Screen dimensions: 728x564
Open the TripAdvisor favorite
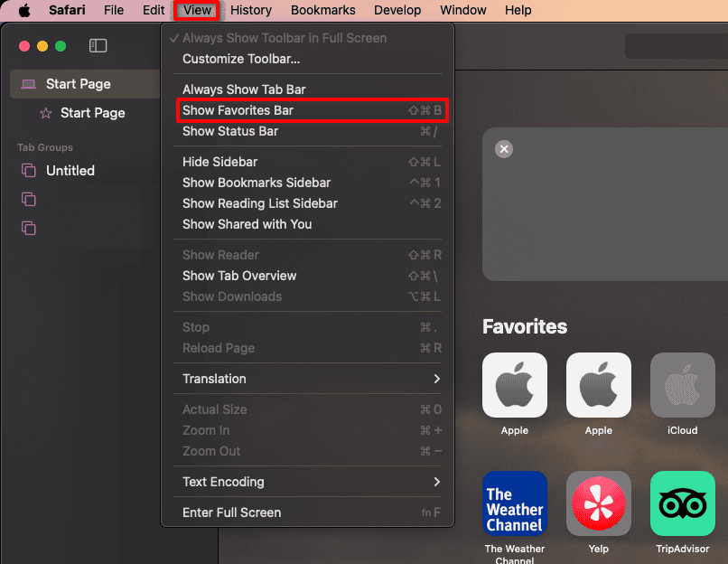(x=683, y=503)
